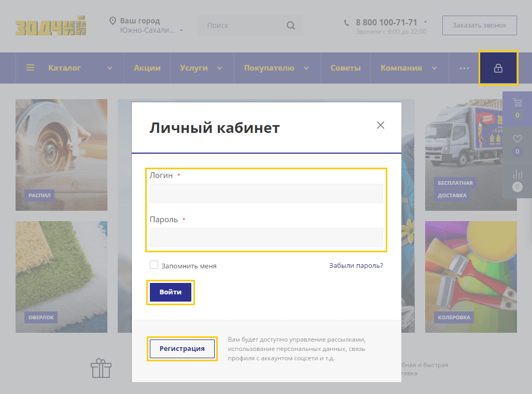
Task: Close the Личный кабинет dialog
Action: coord(381,125)
